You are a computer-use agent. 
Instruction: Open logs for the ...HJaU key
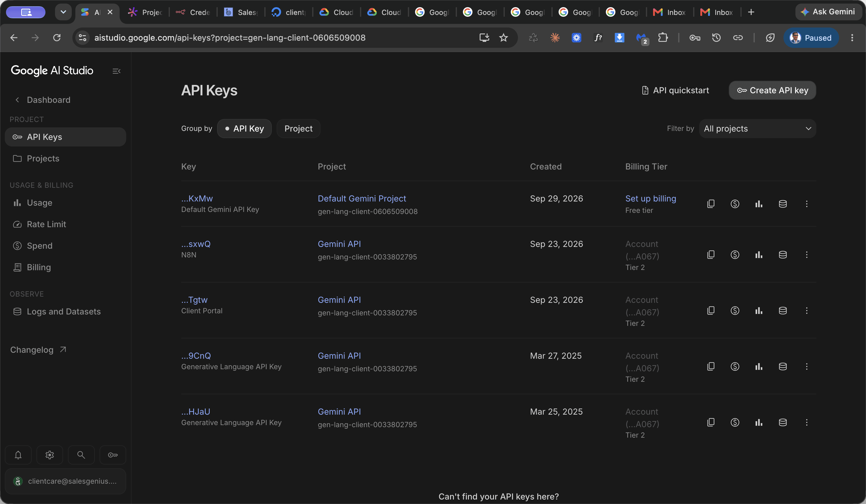[x=783, y=422]
